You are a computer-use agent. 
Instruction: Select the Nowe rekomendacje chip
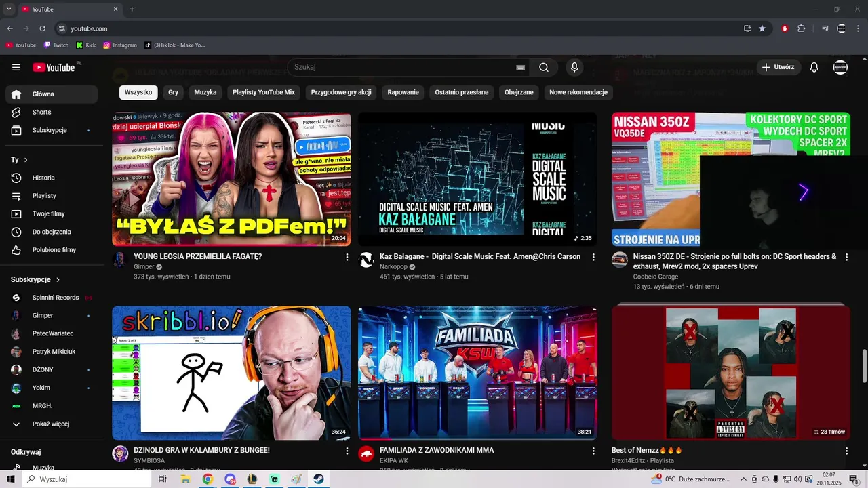click(578, 92)
